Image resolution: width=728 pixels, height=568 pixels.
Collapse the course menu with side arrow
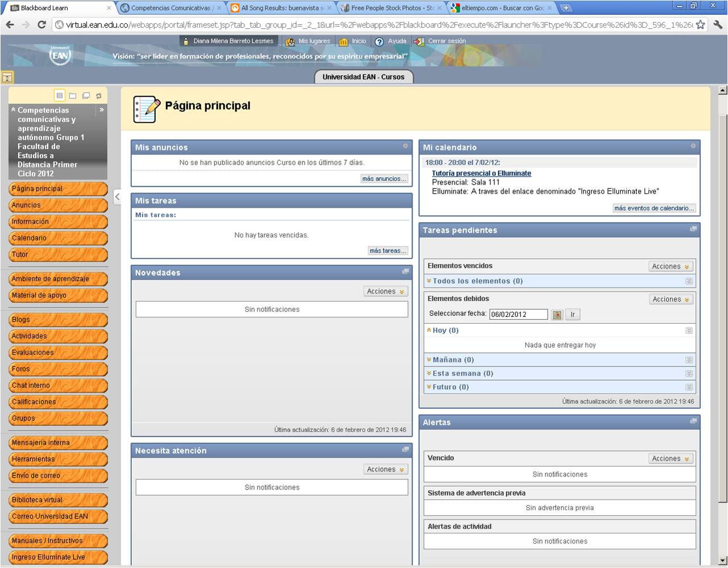tap(117, 197)
